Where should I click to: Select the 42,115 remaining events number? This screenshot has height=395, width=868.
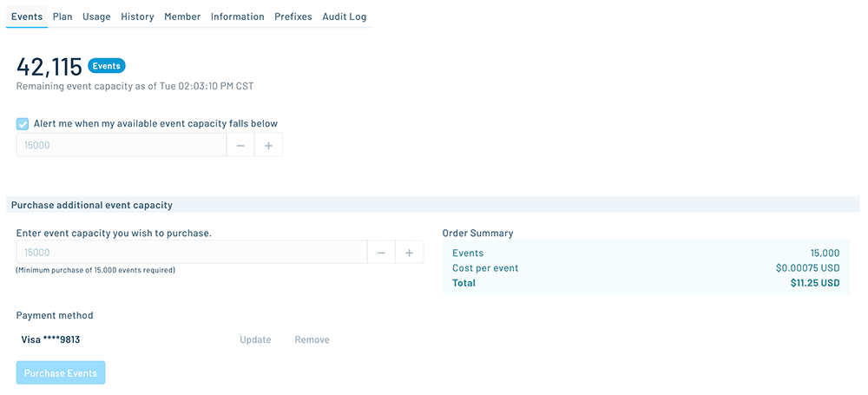[49, 67]
